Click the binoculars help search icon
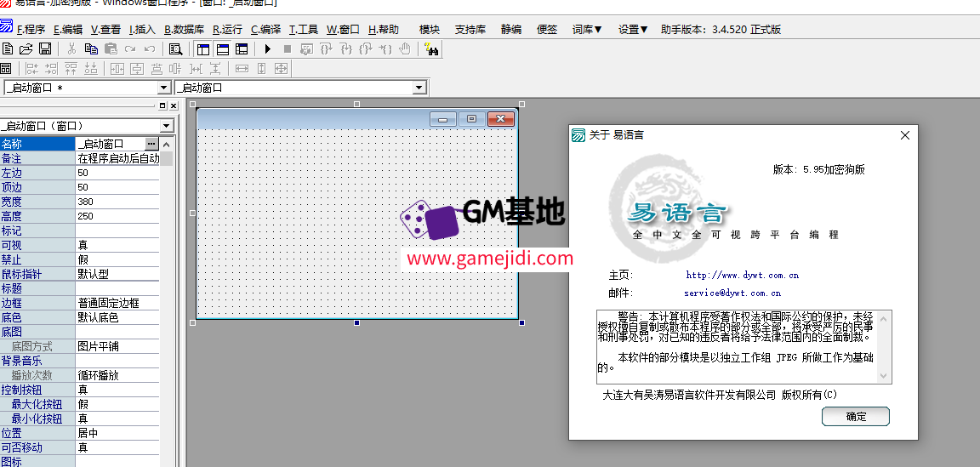 (431, 48)
